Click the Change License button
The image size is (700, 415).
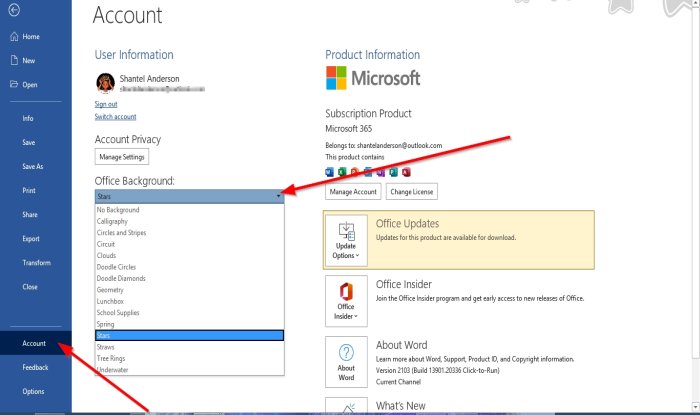click(412, 192)
